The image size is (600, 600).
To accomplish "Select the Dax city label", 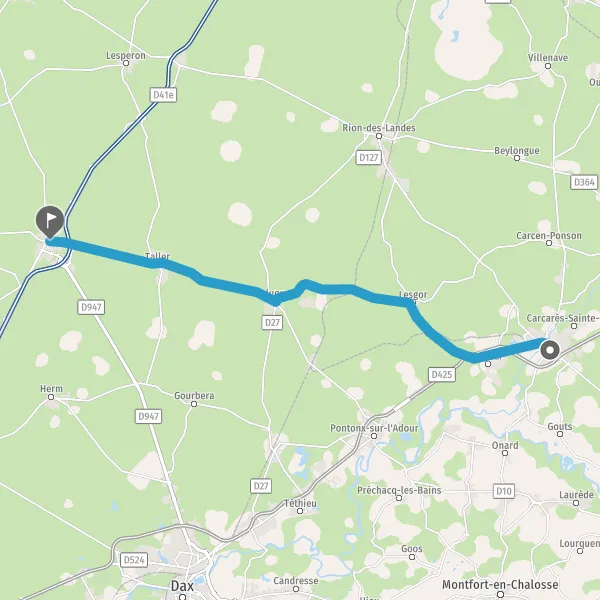I will tap(182, 586).
